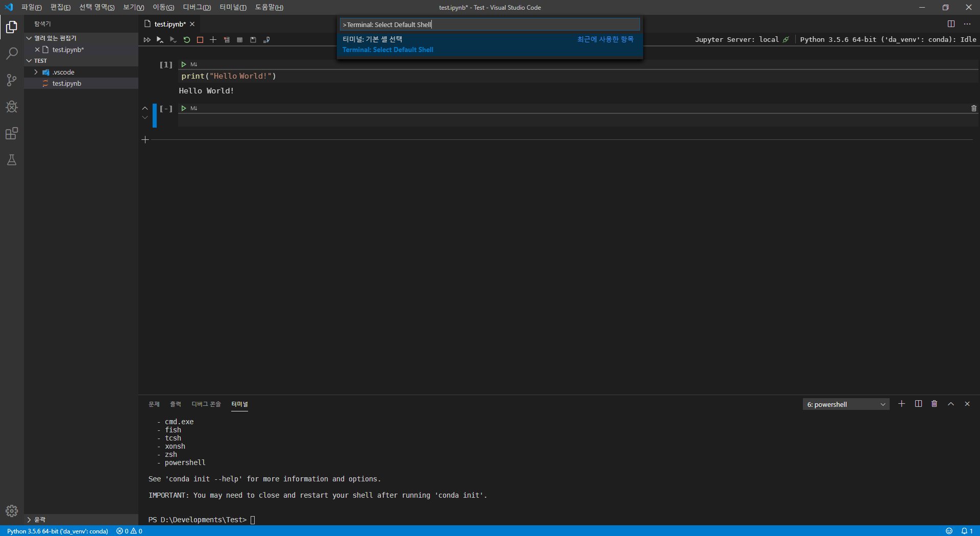The image size is (980, 536).
Task: Close test.ipynb in open editors list
Action: (x=37, y=50)
